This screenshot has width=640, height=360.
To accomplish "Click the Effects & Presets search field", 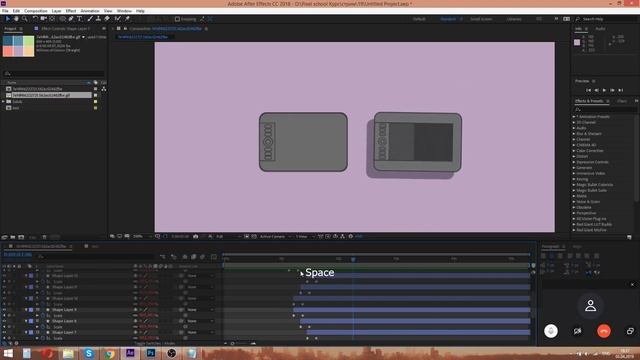I will pos(605,109).
